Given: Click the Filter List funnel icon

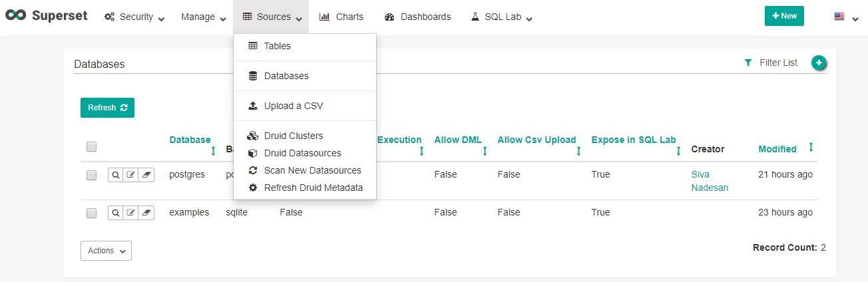Looking at the screenshot, I should (748, 63).
